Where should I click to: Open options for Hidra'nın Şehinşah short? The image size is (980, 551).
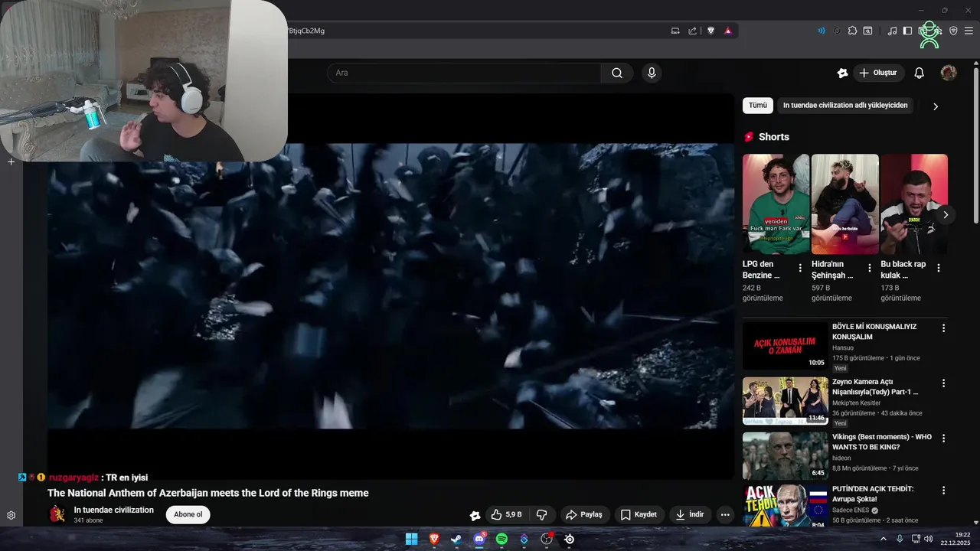(x=869, y=268)
